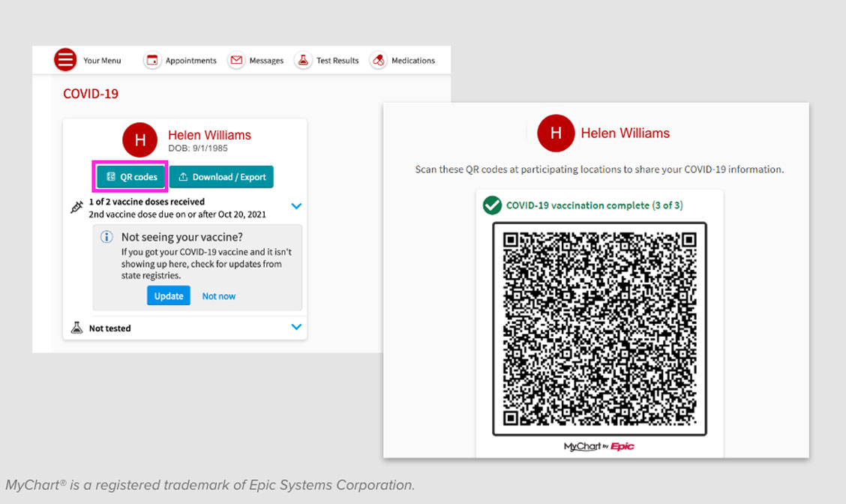Click the QR codes button

(130, 176)
